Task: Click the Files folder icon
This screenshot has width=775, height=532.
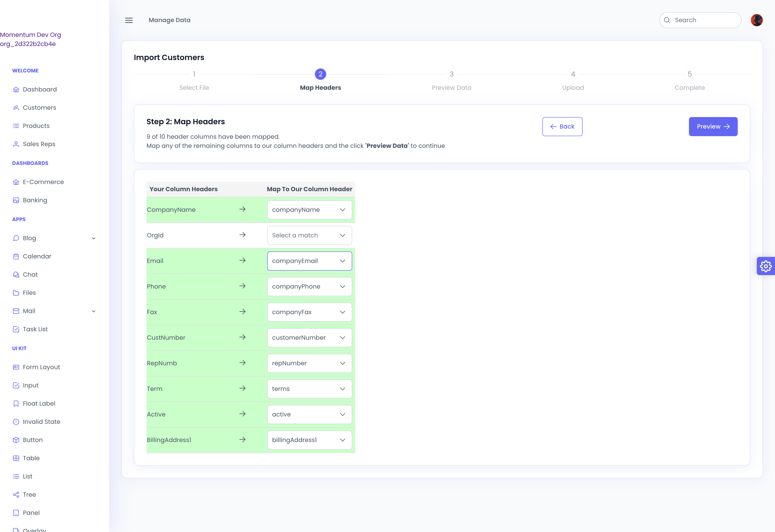Action: pos(16,292)
